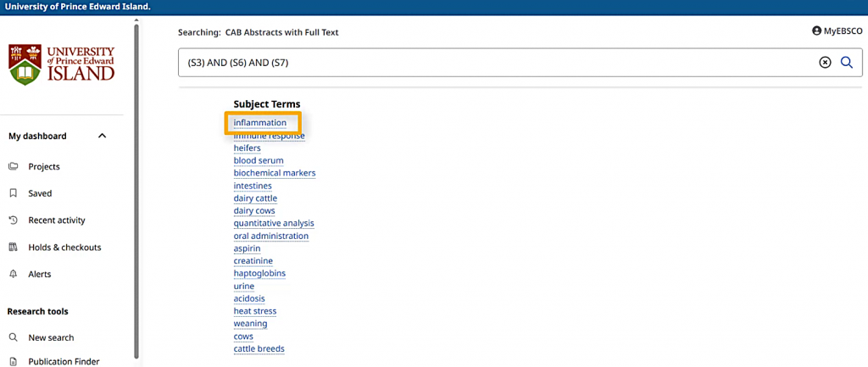Viewport: 868px width, 367px height.
Task: Click the haptoglobins subject link
Action: 259,274
